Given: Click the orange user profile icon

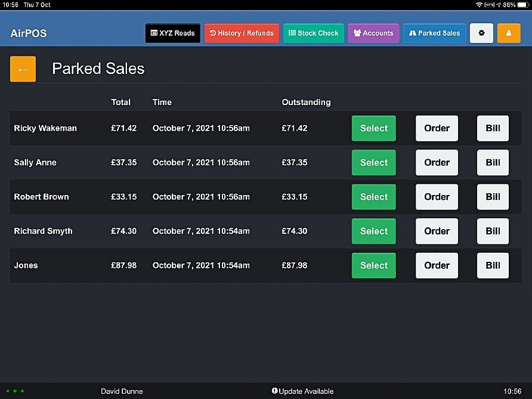Looking at the screenshot, I should (508, 33).
